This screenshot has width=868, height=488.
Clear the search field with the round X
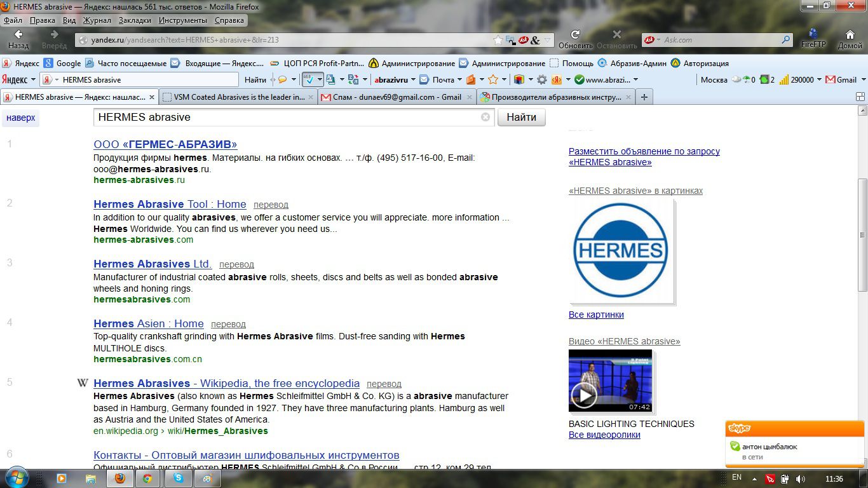(x=485, y=117)
